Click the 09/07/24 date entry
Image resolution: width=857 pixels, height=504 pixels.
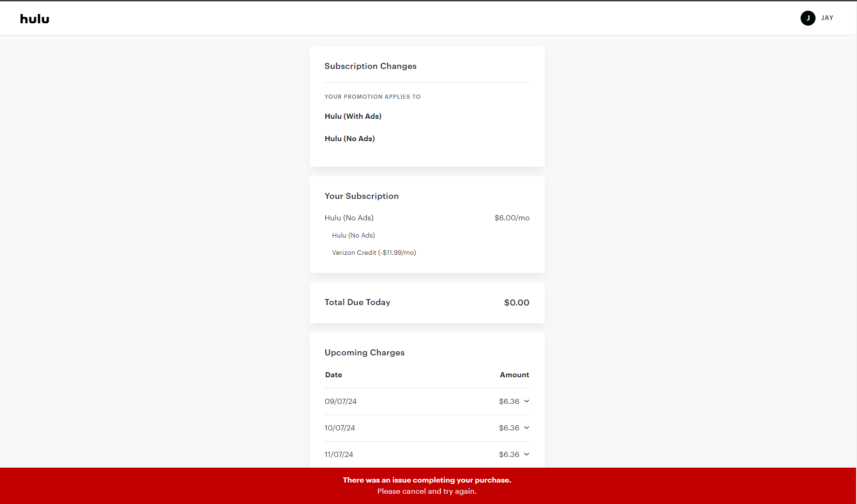tap(341, 402)
